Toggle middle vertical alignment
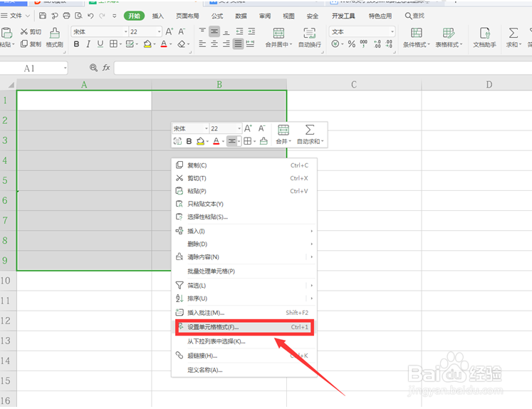 tap(214, 31)
